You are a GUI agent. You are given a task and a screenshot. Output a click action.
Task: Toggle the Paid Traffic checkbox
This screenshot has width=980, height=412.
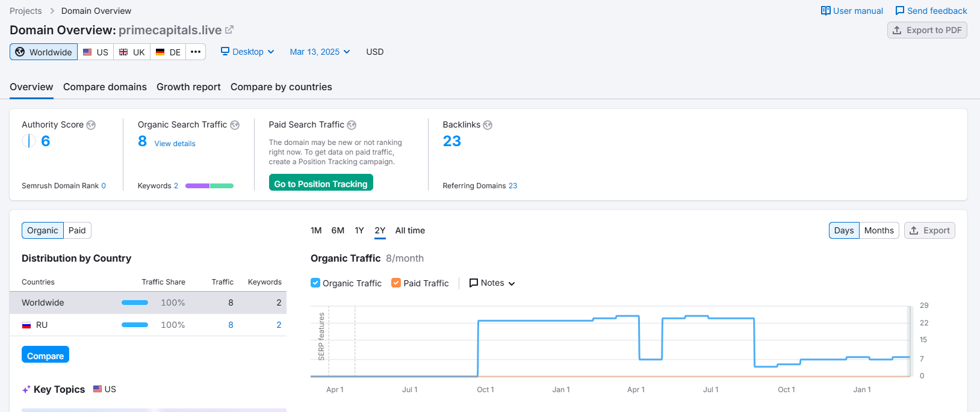click(x=396, y=283)
